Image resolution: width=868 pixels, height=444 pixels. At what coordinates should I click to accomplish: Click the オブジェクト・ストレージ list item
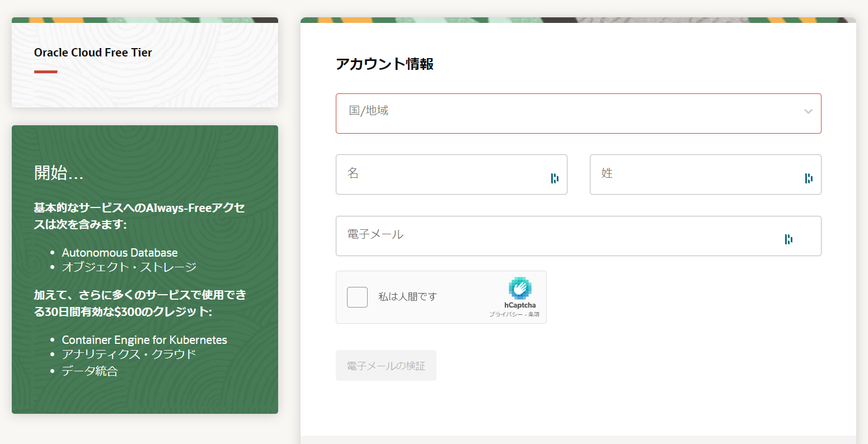(x=129, y=267)
